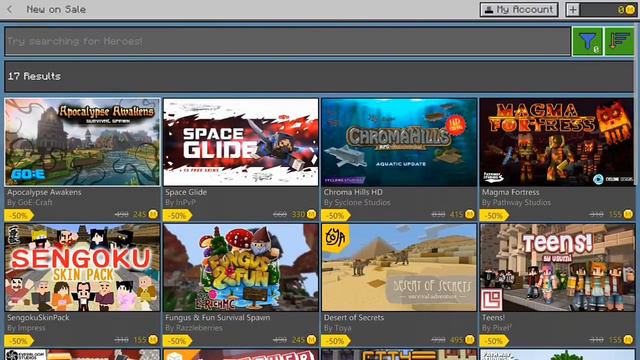Click the 'Fungus & Fun Survival Spawn' title

tap(218, 318)
